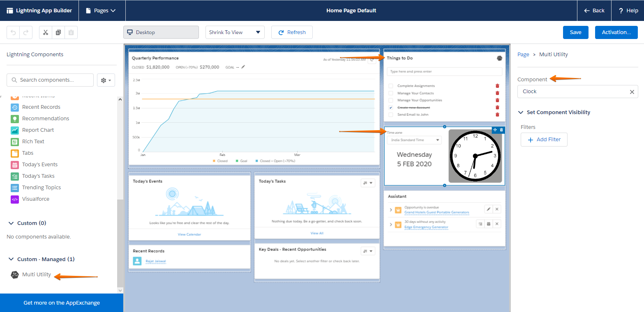644x312 pixels.
Task: Delete the Complete Assignments task via trash icon
Action: click(497, 86)
